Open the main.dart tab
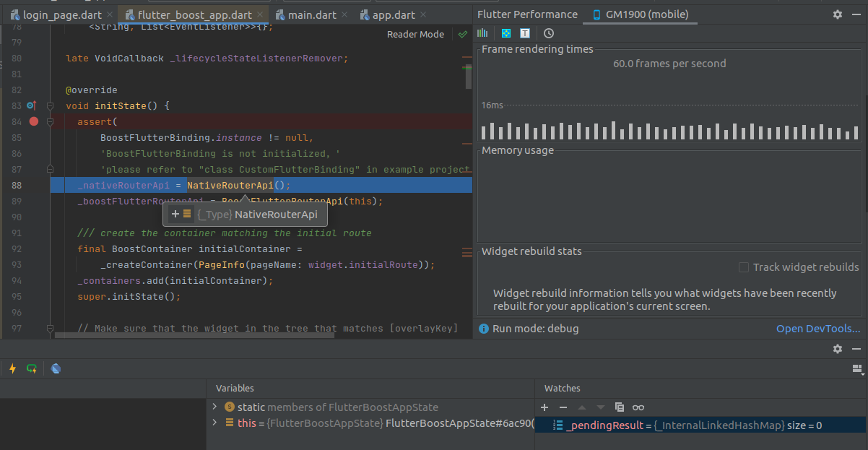The image size is (868, 450). [313, 14]
